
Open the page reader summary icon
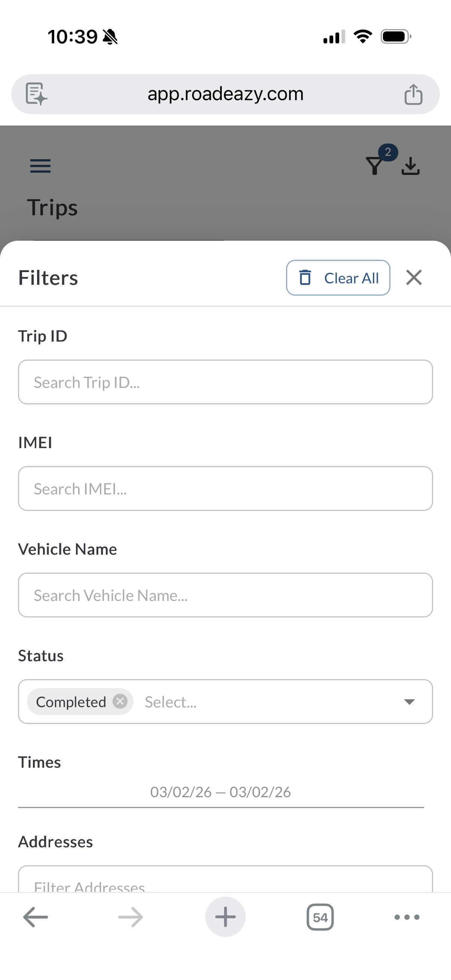[36, 94]
